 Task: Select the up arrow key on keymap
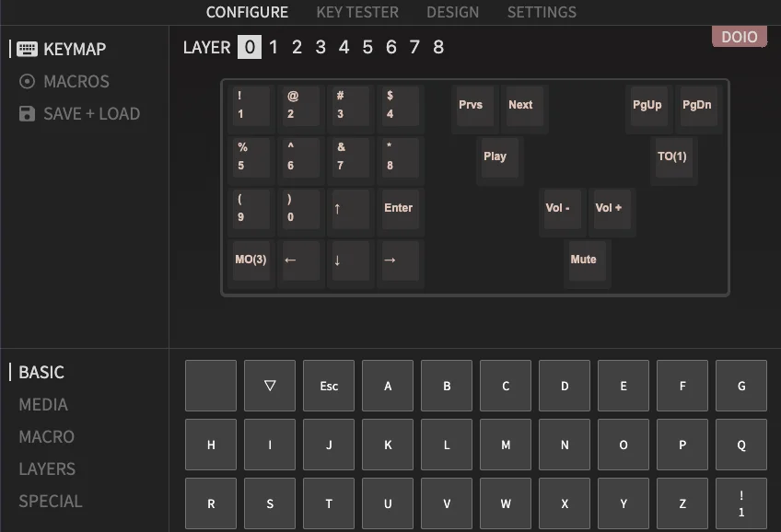pos(349,209)
